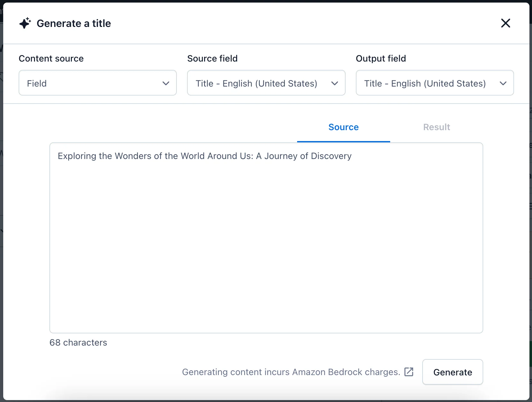
Task: Click the 68 characters count text
Action: [x=78, y=343]
